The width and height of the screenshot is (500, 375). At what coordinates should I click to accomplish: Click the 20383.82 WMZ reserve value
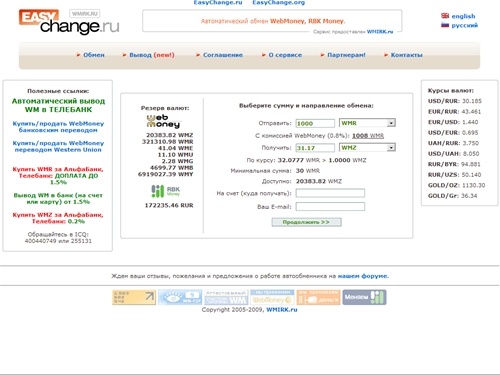point(170,135)
